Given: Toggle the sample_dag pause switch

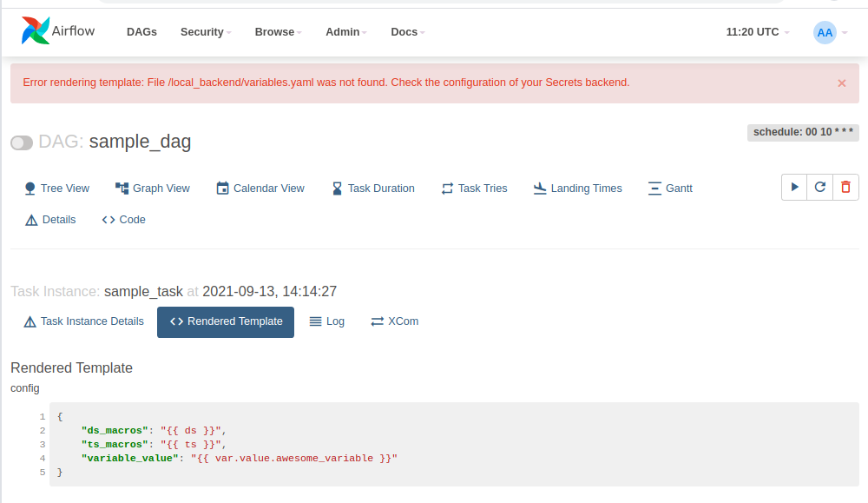Looking at the screenshot, I should click(x=22, y=143).
